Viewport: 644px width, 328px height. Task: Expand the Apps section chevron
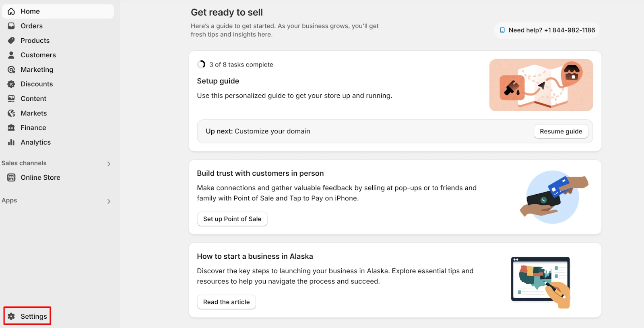pos(109,201)
